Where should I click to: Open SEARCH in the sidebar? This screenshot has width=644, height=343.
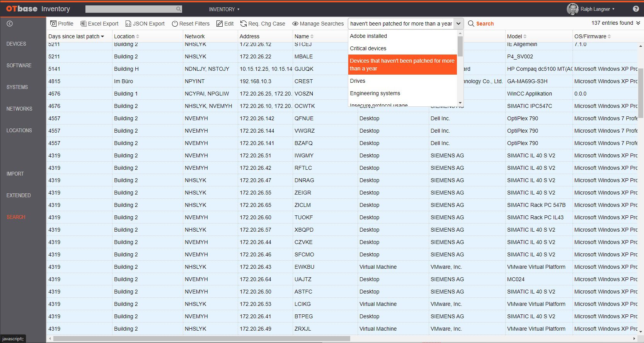click(16, 217)
